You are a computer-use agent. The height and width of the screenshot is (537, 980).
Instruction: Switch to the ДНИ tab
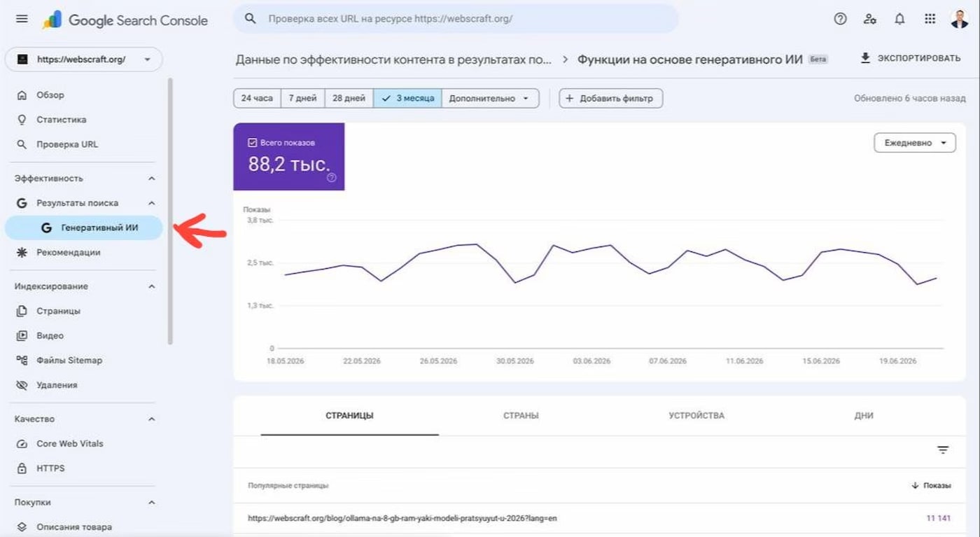tap(864, 416)
